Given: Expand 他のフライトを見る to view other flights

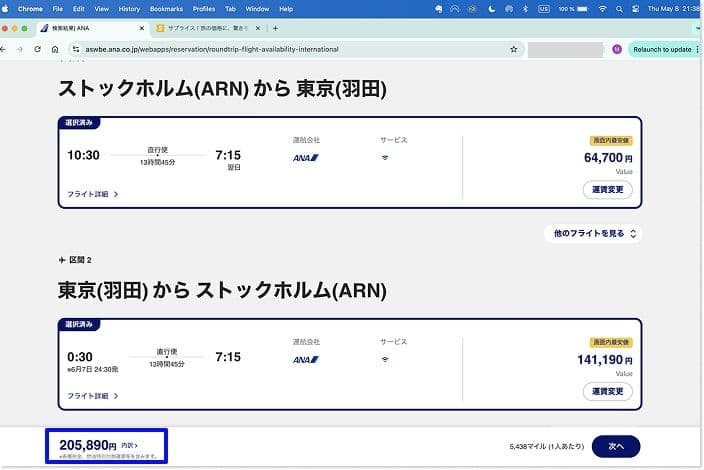Looking at the screenshot, I should pyautogui.click(x=592, y=233).
